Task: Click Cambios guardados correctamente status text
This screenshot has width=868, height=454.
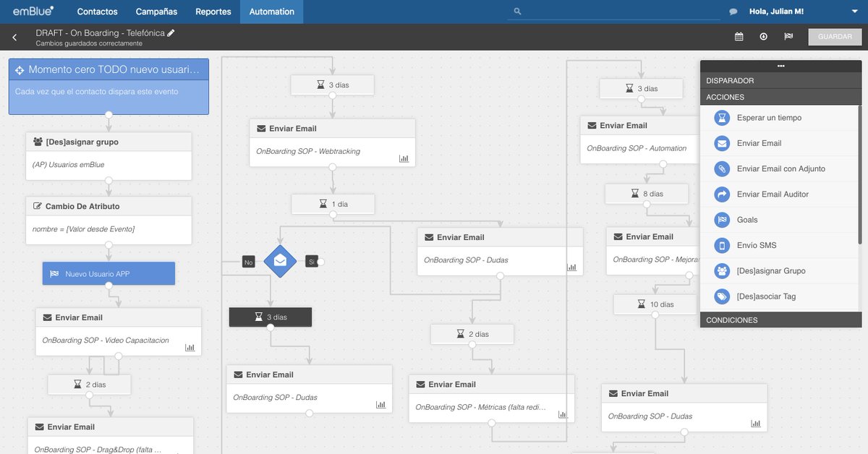Action: pyautogui.click(x=89, y=43)
